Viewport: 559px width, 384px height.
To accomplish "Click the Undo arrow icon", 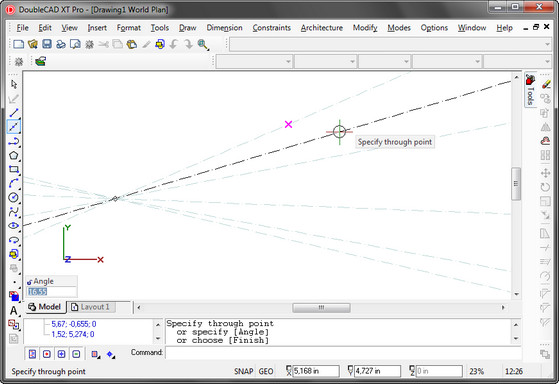I will (x=174, y=44).
